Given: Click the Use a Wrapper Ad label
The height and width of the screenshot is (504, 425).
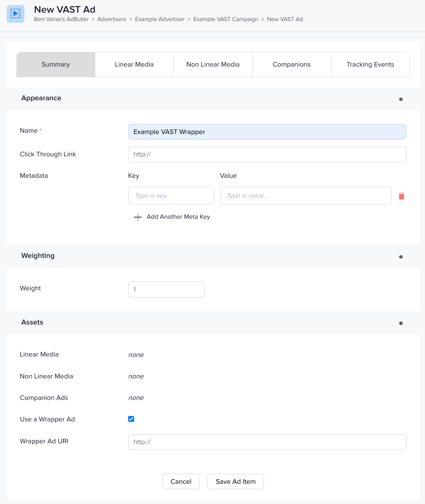Looking at the screenshot, I should pyautogui.click(x=47, y=419).
